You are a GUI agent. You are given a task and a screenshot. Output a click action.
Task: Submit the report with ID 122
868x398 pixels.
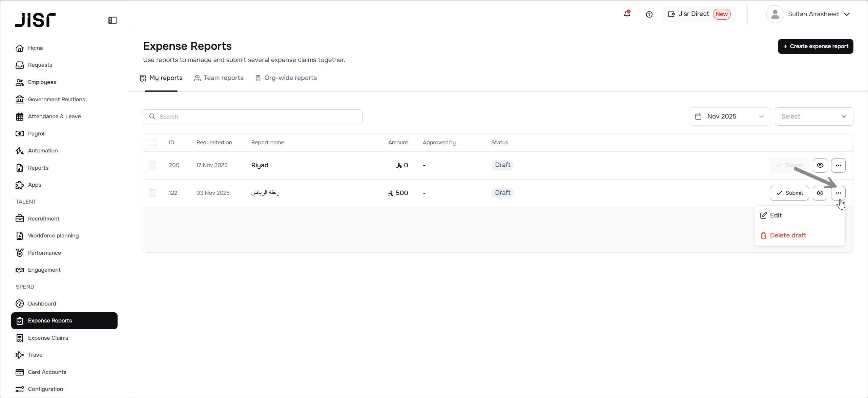click(x=789, y=193)
